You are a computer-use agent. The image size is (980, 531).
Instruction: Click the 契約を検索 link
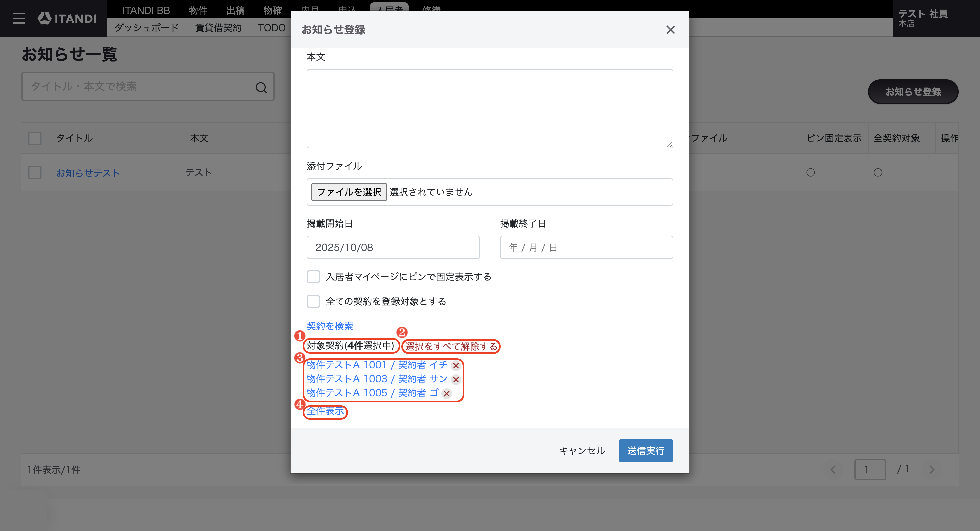pyautogui.click(x=330, y=326)
